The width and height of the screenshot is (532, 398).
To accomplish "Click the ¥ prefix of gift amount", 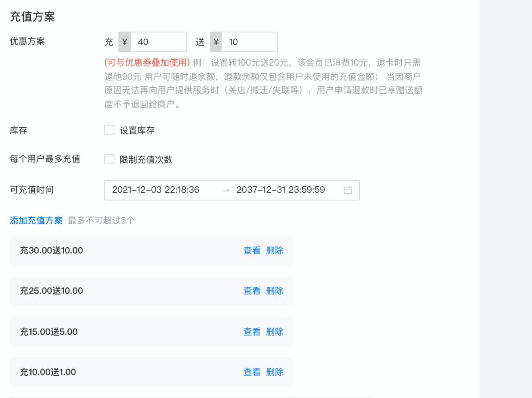I will (x=216, y=42).
